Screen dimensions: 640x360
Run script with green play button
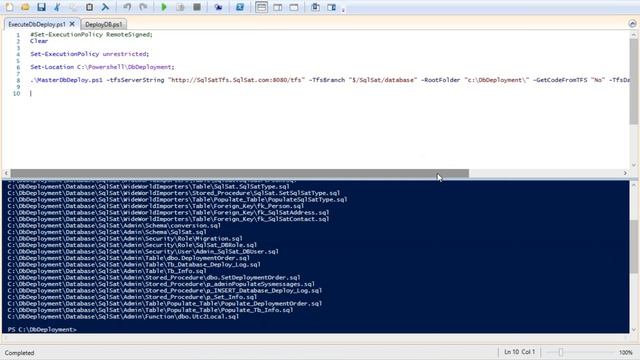point(164,7)
